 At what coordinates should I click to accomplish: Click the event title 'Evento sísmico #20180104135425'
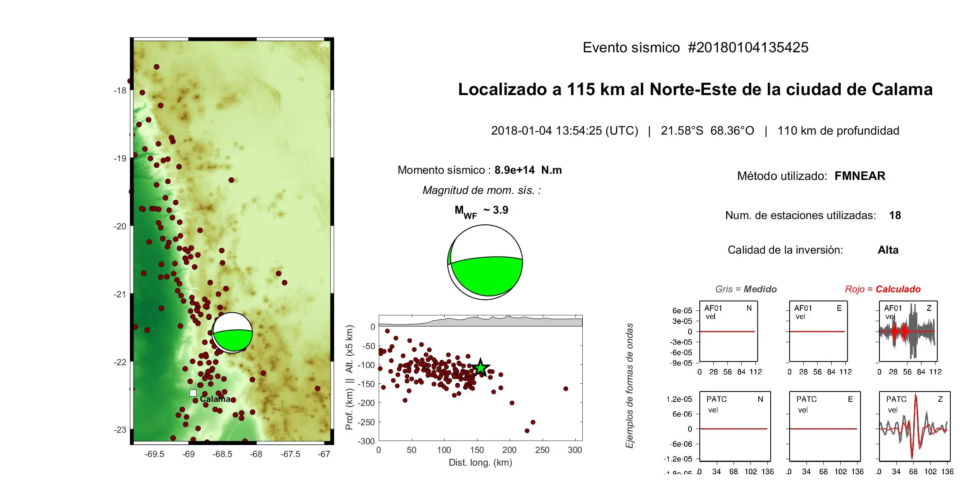pos(695,47)
